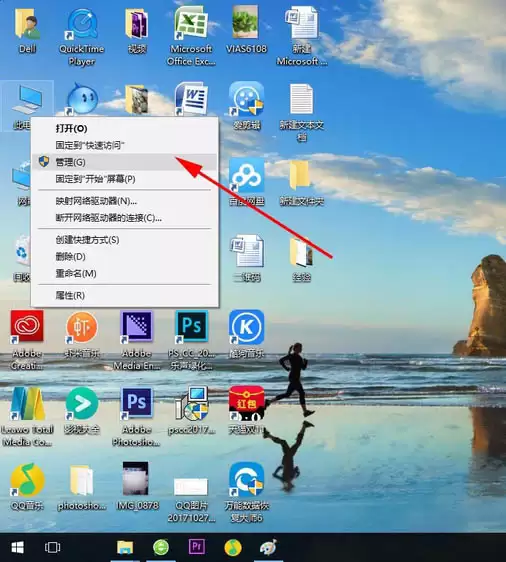The image size is (506, 562).
Task: Launch QQ音乐 desktop shortcut
Action: [x=27, y=480]
